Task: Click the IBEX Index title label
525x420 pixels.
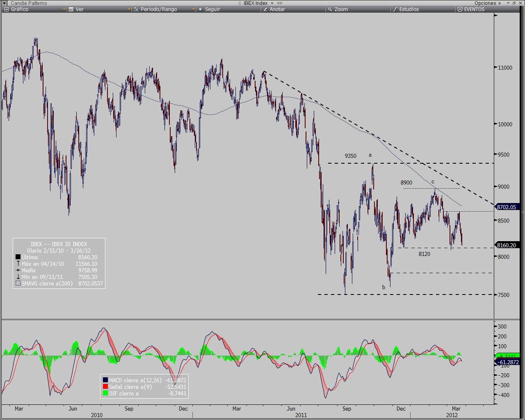Action: 256,3
